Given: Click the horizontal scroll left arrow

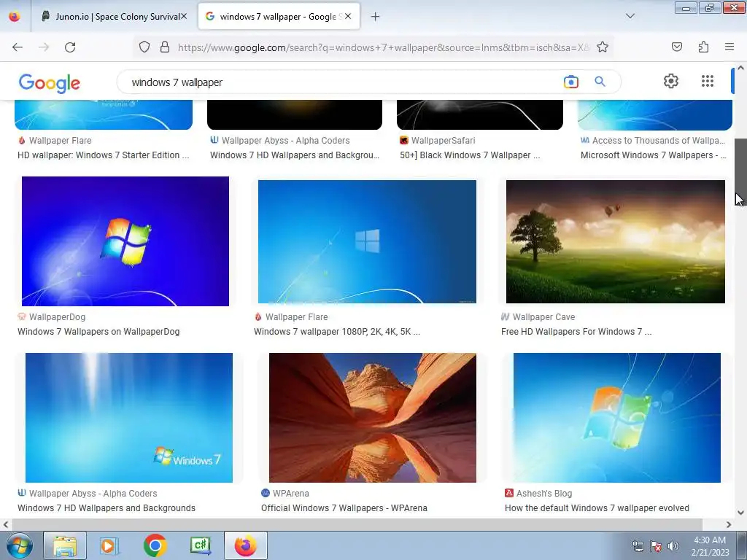Looking at the screenshot, I should pos(5,524).
